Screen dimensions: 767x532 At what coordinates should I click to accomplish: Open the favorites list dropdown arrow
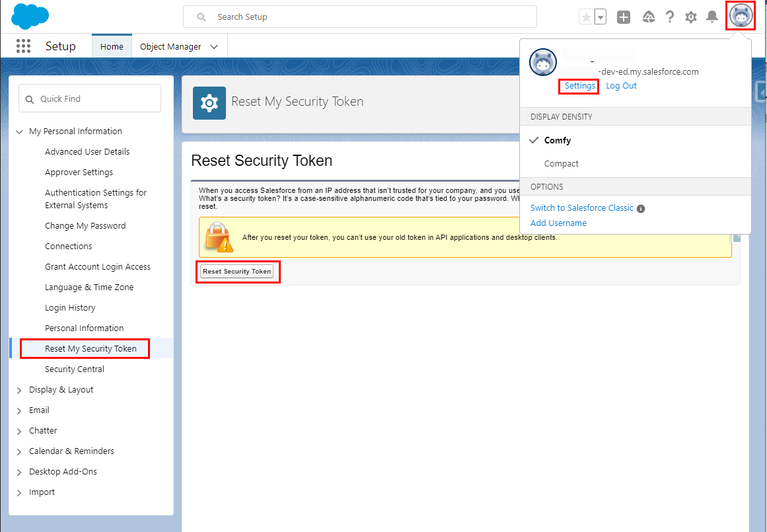tap(601, 17)
